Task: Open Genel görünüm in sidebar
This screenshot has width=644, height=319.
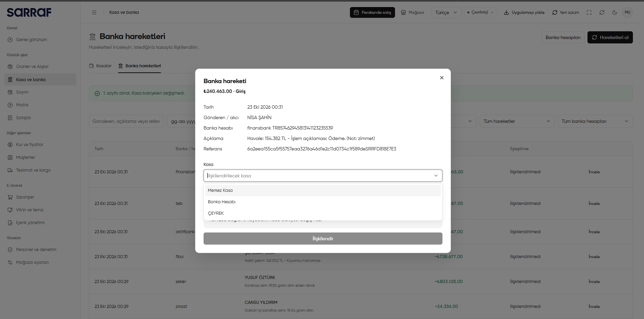Action: (x=40, y=40)
